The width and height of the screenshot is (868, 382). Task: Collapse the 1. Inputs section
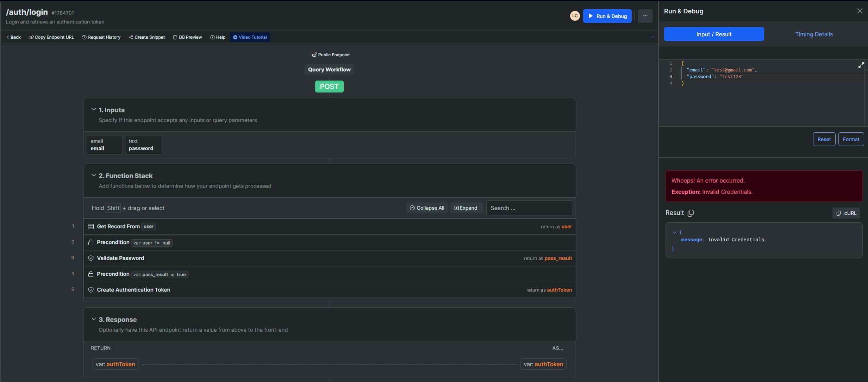tap(94, 110)
